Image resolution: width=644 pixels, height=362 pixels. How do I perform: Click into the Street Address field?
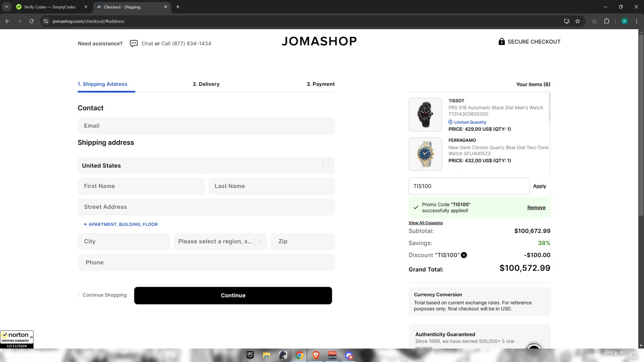click(206, 207)
